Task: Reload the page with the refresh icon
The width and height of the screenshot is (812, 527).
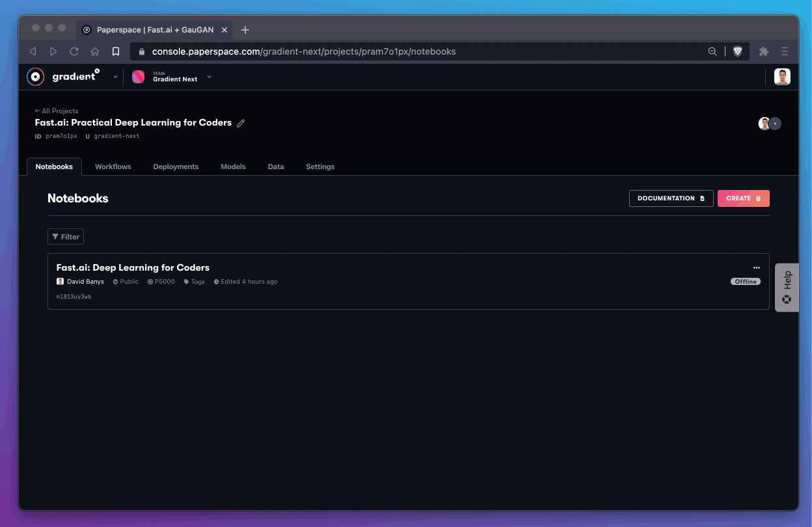Action: click(74, 51)
